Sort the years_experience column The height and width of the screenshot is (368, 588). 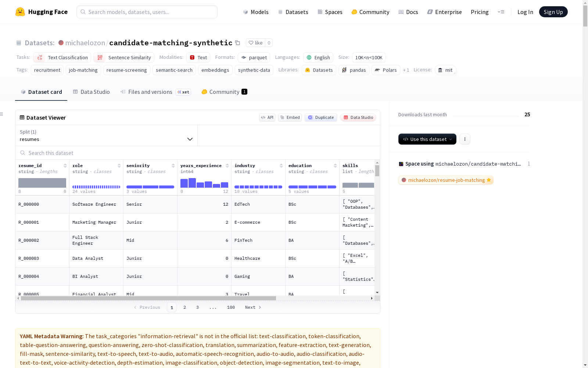pos(227,166)
